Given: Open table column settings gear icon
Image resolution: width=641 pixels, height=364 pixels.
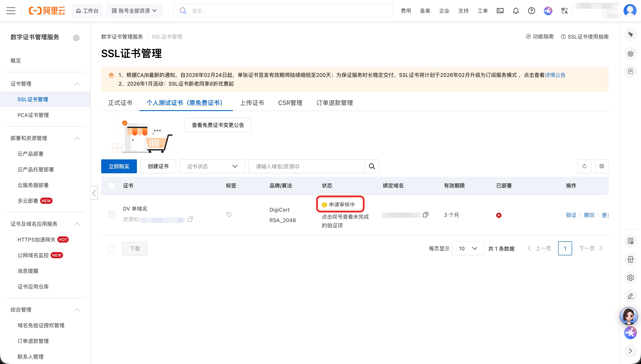Looking at the screenshot, I should click(x=602, y=166).
